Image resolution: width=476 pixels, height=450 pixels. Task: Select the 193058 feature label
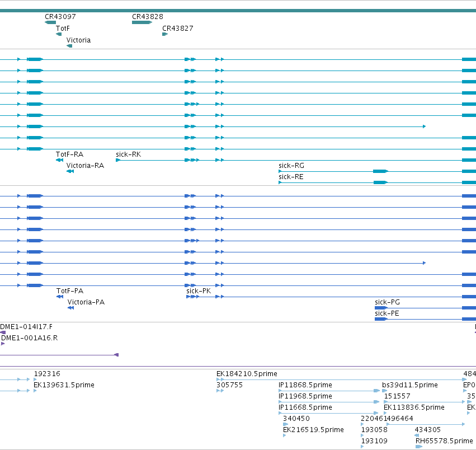374,430
